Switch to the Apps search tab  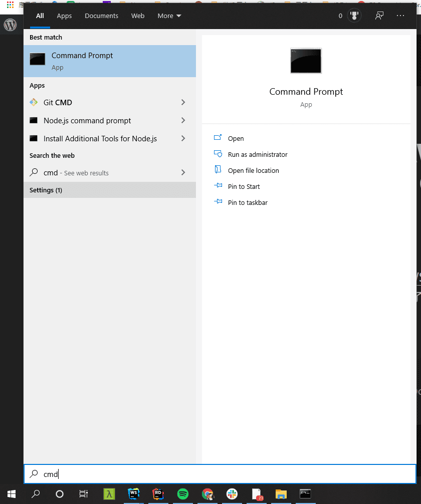(64, 16)
